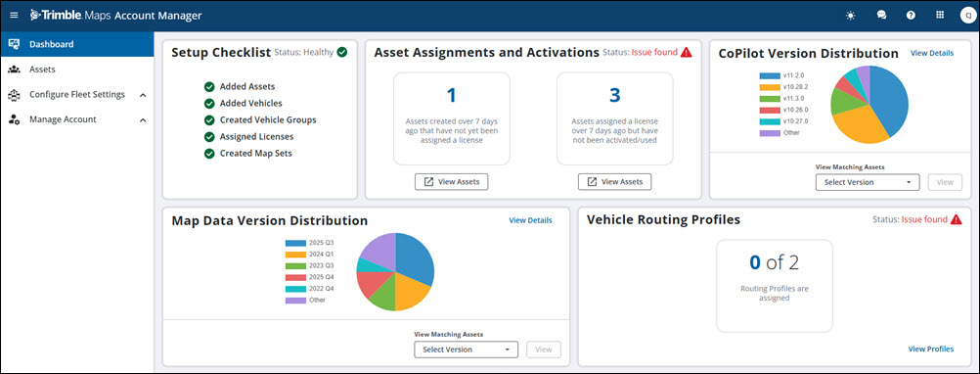The width and height of the screenshot is (980, 374).
Task: Collapse the Manage Account chevron
Action: tap(143, 119)
